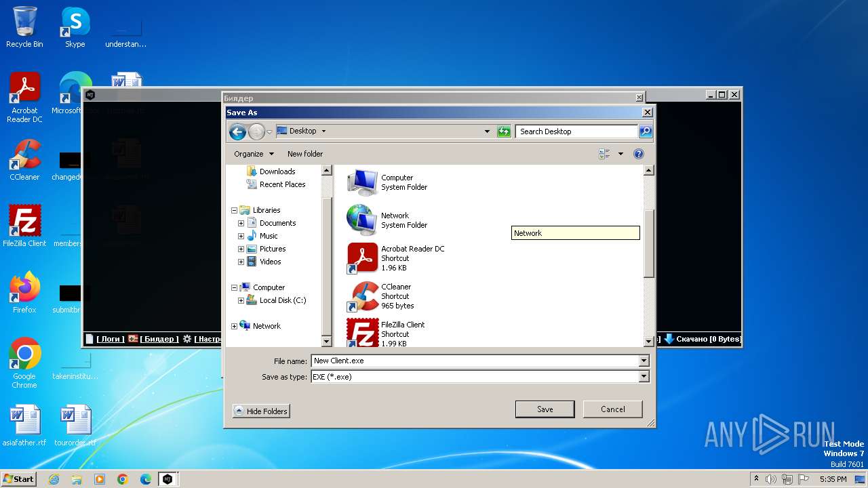Click the change view icon

(x=604, y=154)
